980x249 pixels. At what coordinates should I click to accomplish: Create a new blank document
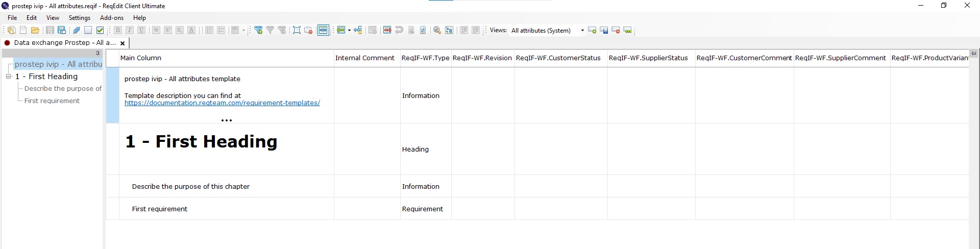tap(23, 30)
